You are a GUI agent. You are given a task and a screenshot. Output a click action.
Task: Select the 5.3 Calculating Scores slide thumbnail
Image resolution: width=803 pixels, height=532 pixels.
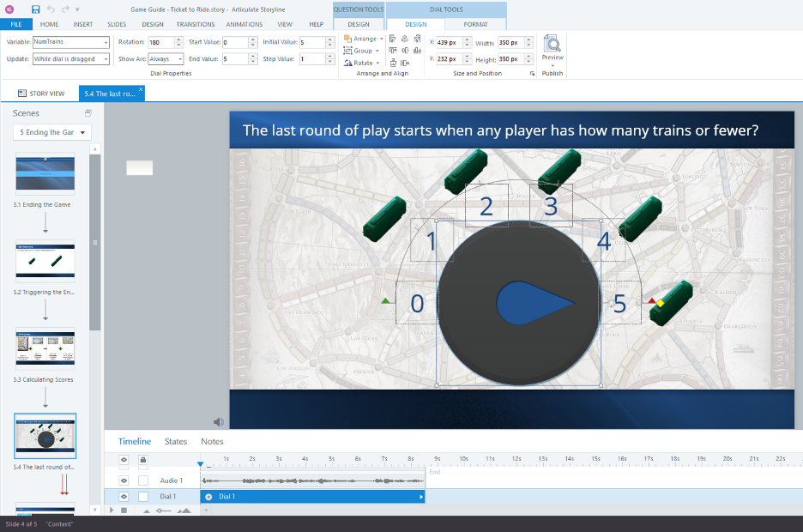coord(45,348)
